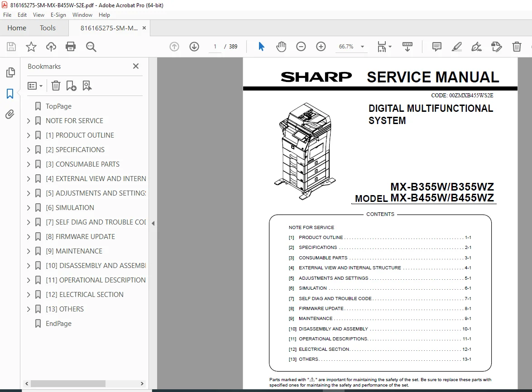Add a comment with sticky note icon
Screen dimensions: 532x392
(x=436, y=47)
